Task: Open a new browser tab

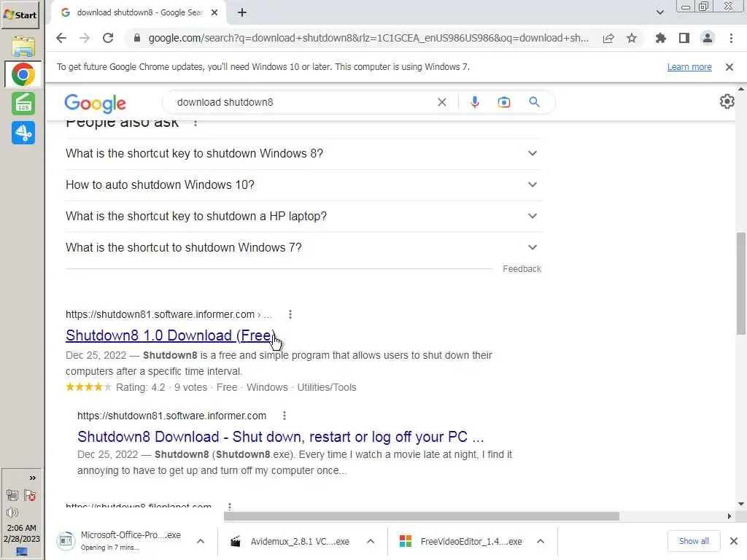Action: pos(242,12)
